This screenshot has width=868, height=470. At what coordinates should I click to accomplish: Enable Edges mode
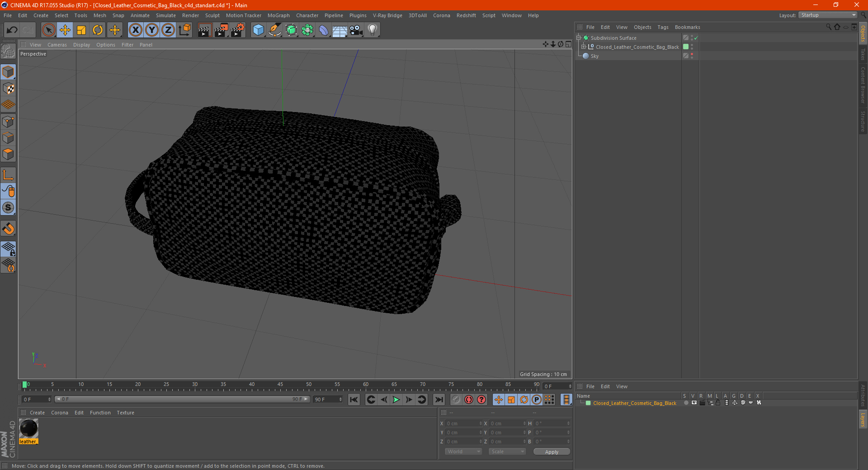click(x=8, y=138)
